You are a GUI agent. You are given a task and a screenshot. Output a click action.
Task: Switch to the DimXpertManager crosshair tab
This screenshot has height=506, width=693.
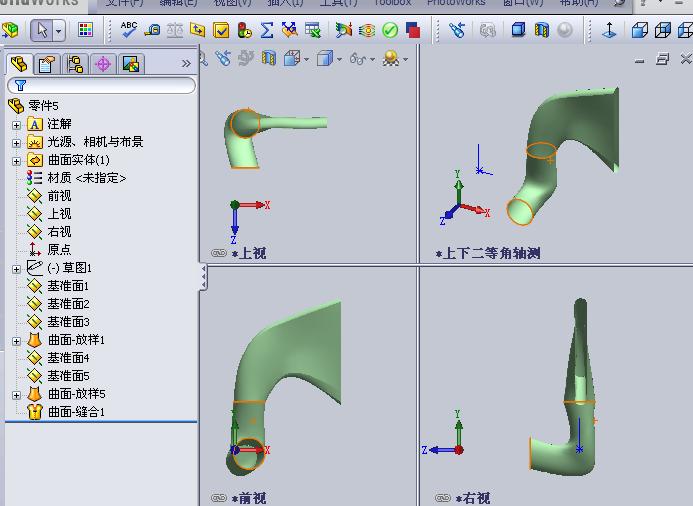[x=103, y=65]
